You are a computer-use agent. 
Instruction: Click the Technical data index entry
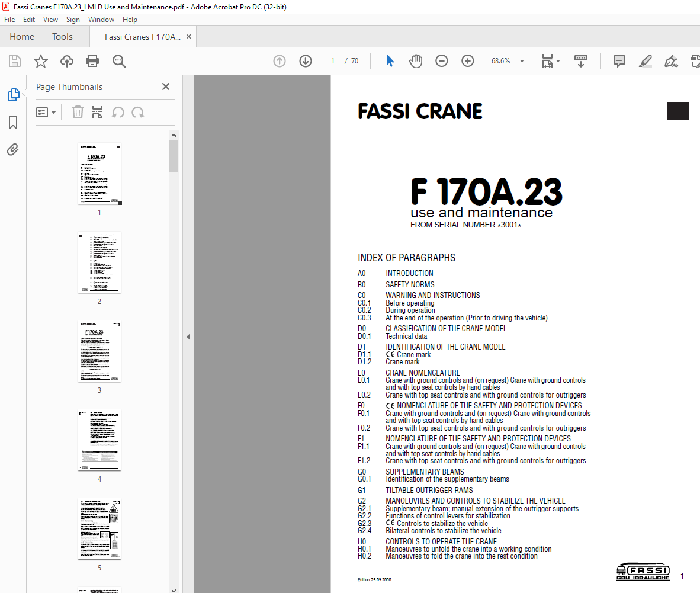pos(406,336)
